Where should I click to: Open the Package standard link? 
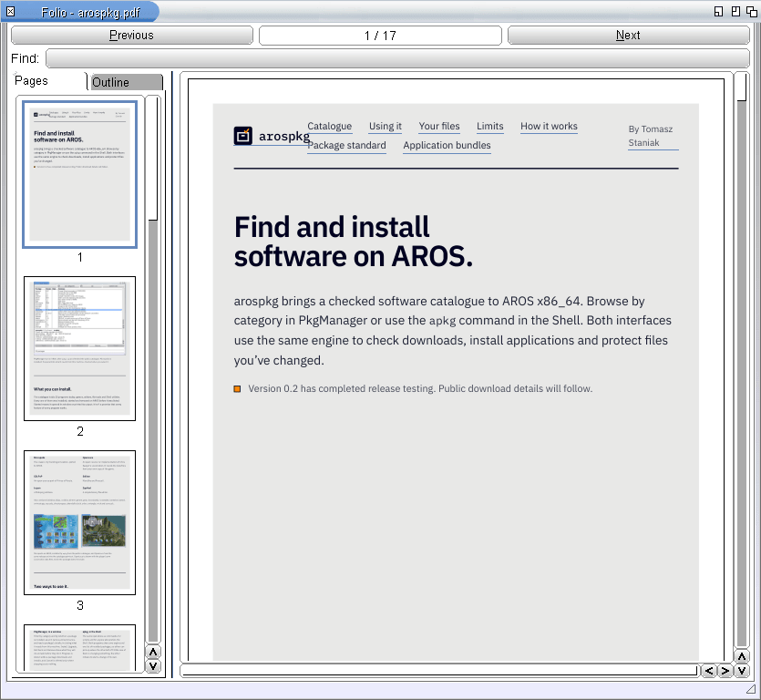347,145
